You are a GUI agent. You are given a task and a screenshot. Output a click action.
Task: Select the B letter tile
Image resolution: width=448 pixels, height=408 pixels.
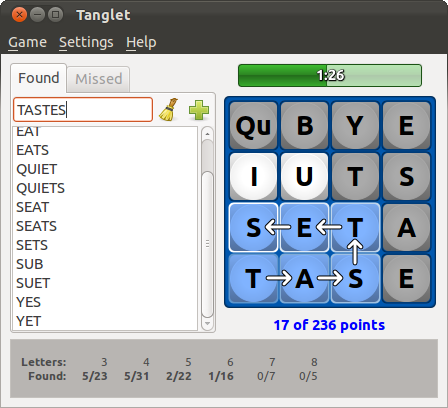pyautogui.click(x=304, y=125)
